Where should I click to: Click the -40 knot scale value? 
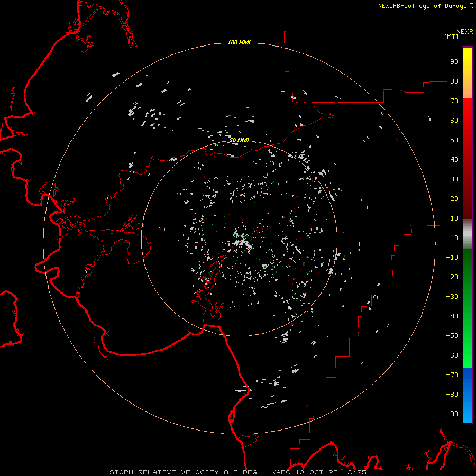pos(452,316)
